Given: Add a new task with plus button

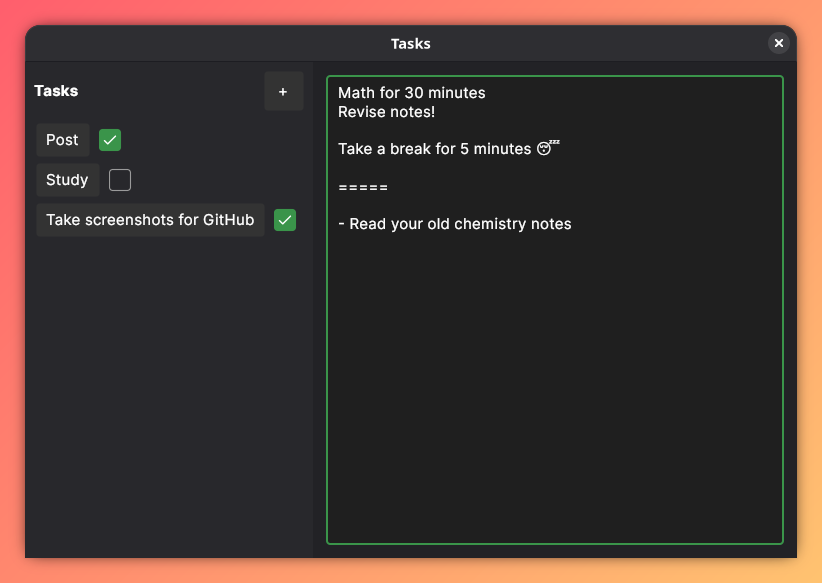Looking at the screenshot, I should point(283,91).
